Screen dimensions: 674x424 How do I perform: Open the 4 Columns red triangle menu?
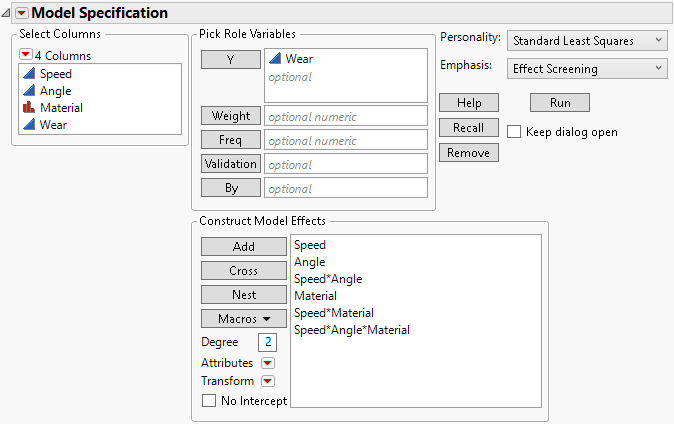coord(27,55)
